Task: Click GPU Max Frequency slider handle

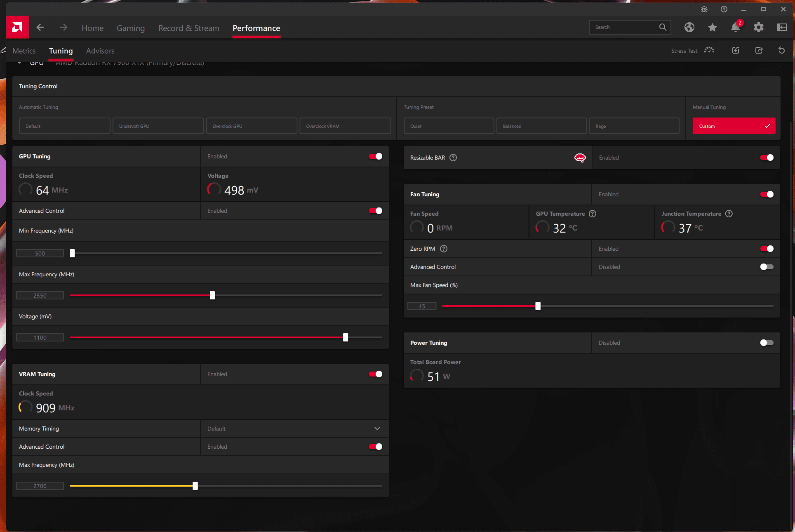Action: (212, 295)
